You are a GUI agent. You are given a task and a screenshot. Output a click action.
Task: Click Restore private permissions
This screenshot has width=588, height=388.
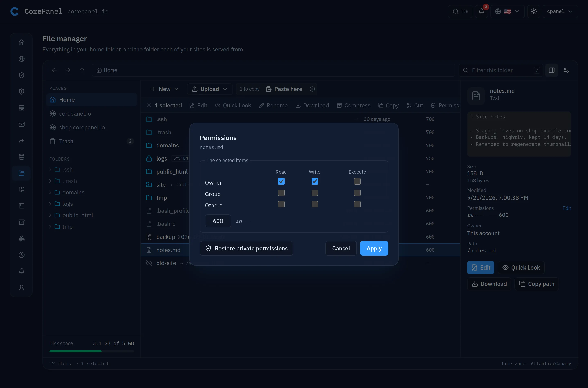246,248
